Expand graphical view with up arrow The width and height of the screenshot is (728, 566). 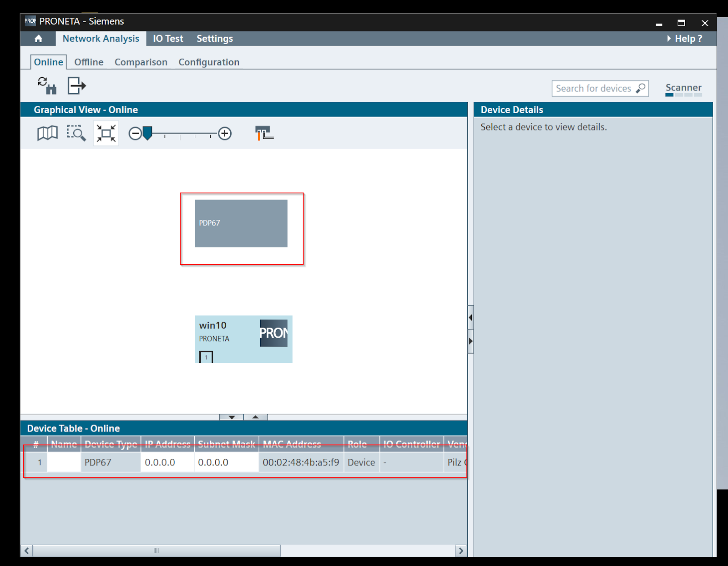click(x=256, y=417)
